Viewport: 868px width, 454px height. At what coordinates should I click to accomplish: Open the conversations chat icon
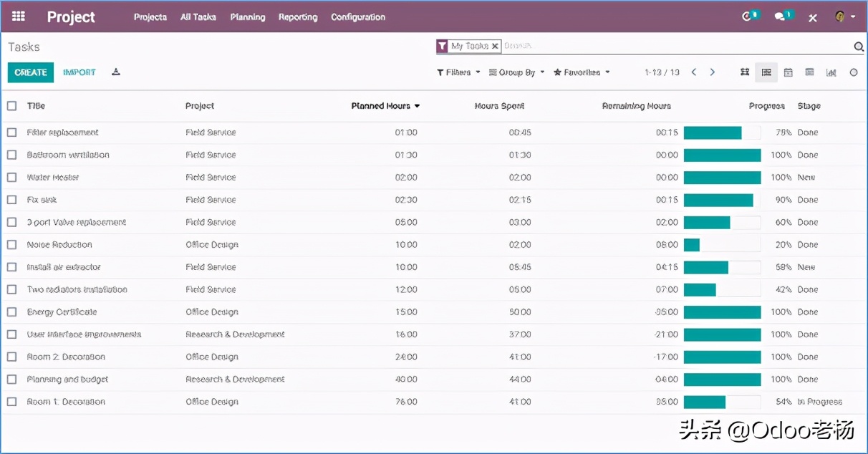click(x=781, y=16)
